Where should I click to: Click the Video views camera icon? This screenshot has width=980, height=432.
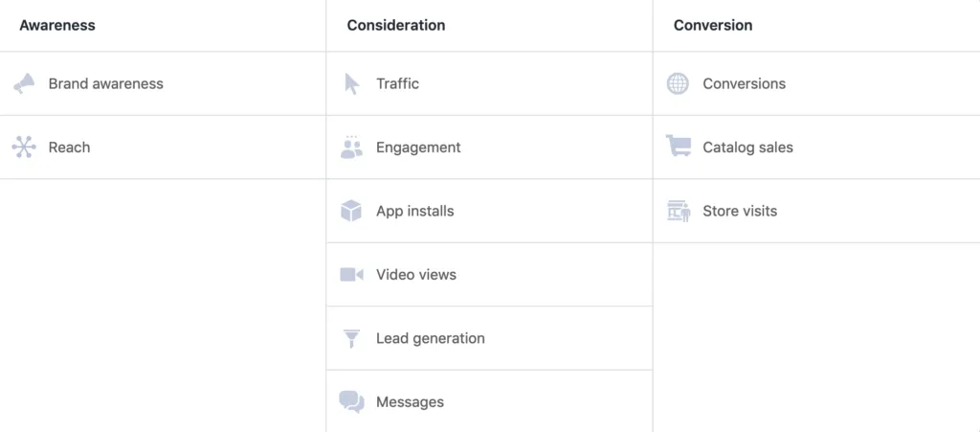[351, 275]
